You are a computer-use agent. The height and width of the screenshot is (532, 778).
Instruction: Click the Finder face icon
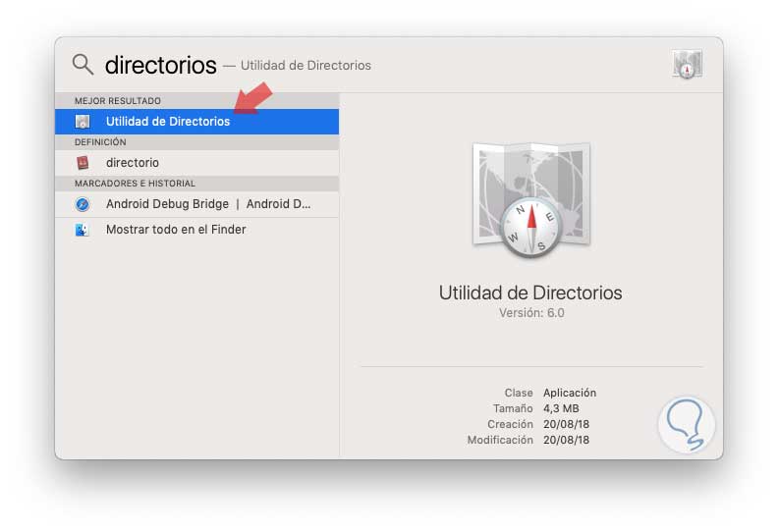(x=83, y=230)
